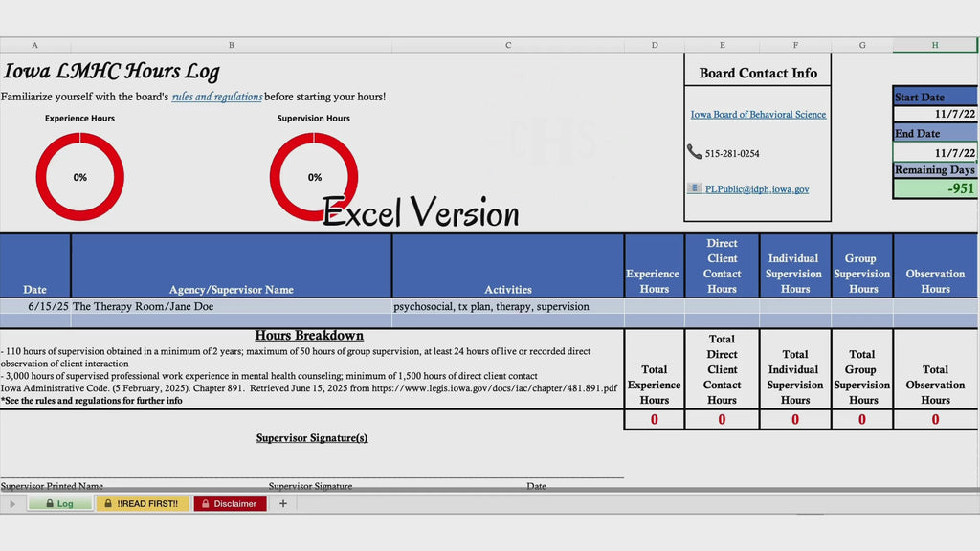Click the phone icon beside 515-281-0254

point(695,152)
